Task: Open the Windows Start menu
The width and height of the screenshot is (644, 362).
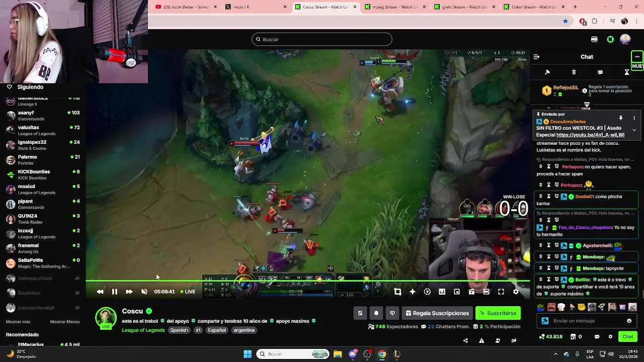Action: tap(248, 354)
